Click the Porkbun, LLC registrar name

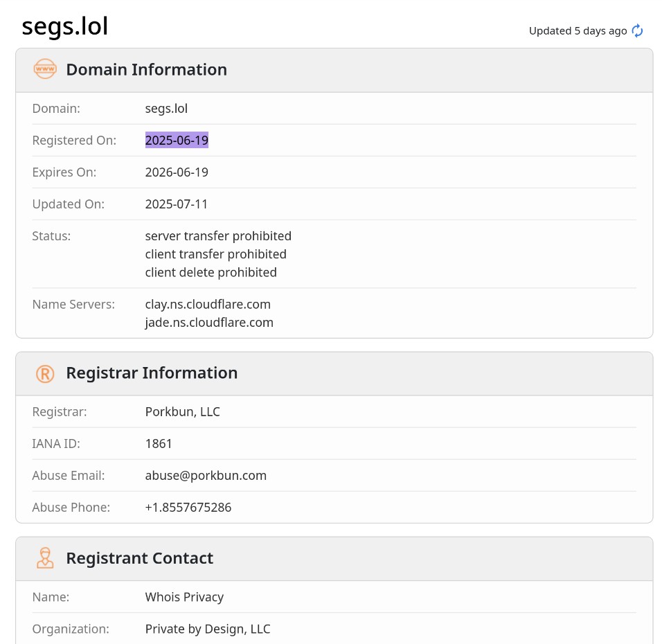click(182, 412)
